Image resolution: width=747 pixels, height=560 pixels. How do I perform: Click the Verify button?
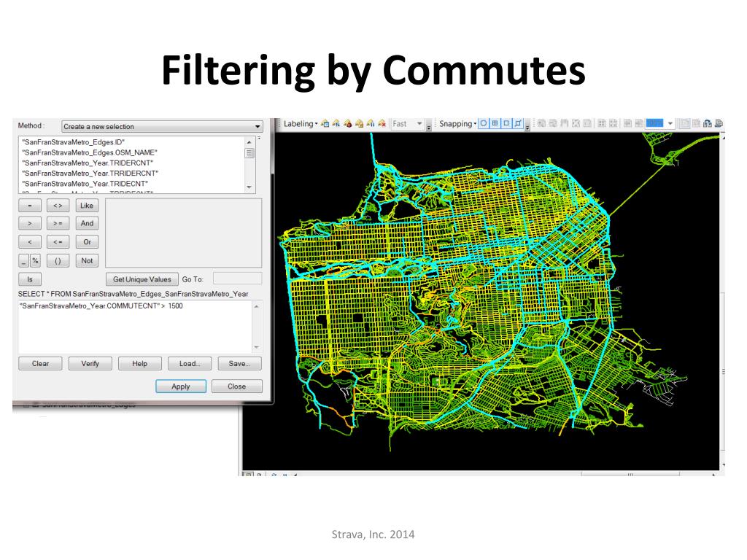click(x=90, y=364)
